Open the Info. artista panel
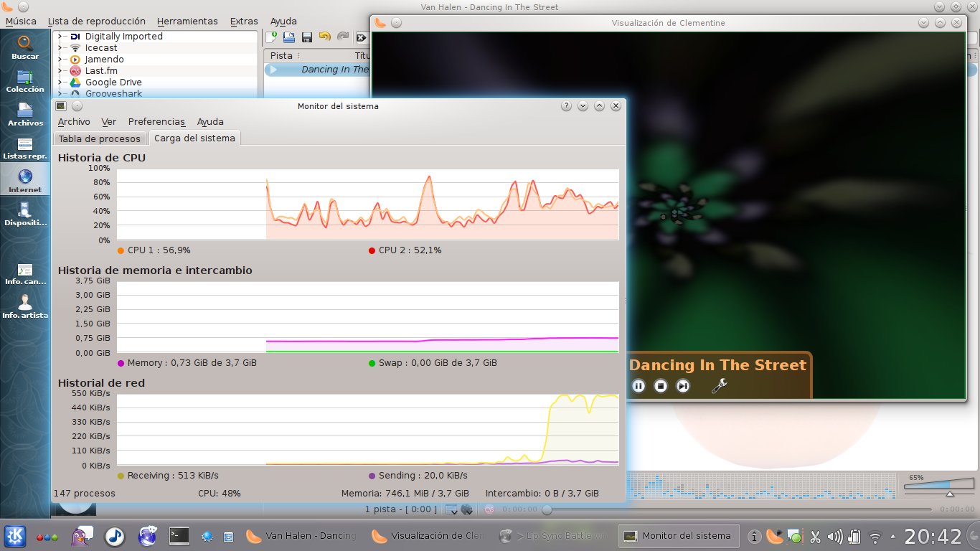The height and width of the screenshot is (551, 980). (25, 307)
